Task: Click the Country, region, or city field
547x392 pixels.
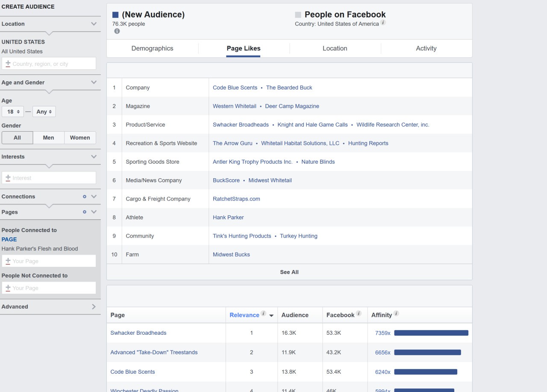Action: point(49,64)
